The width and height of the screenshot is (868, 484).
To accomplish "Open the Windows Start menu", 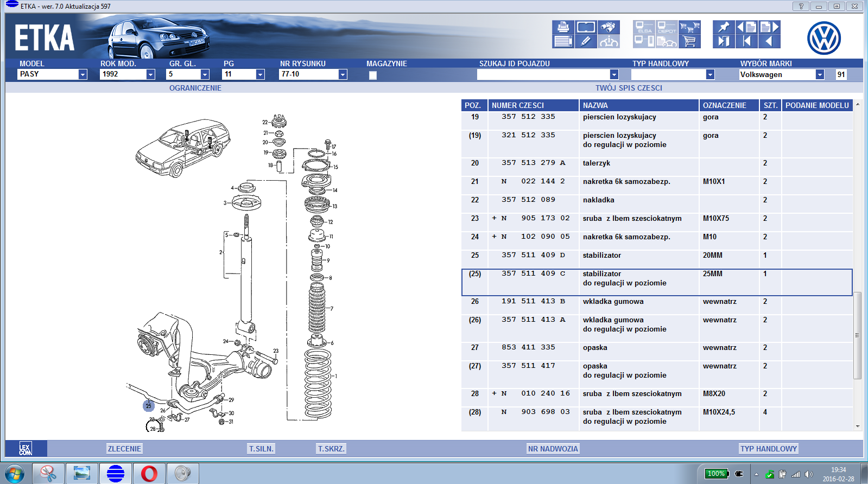I will tap(14, 473).
